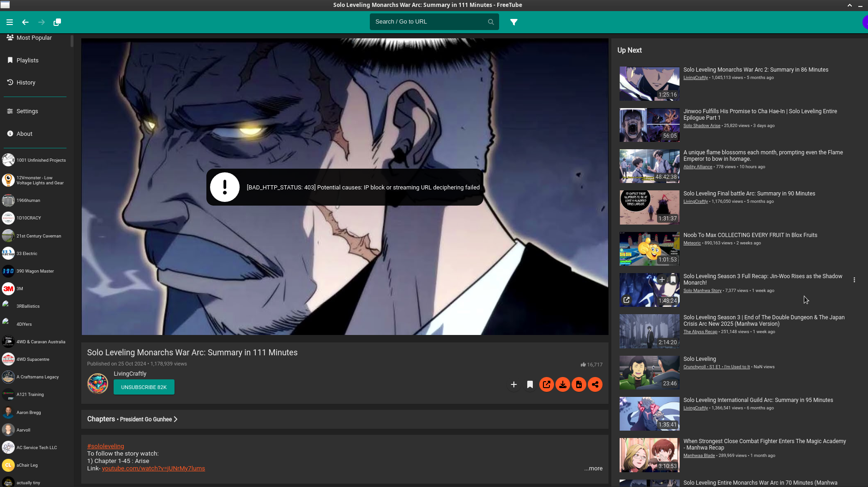The image size is (868, 487).
Task: Click the Search / Go to URL field
Action: (429, 22)
